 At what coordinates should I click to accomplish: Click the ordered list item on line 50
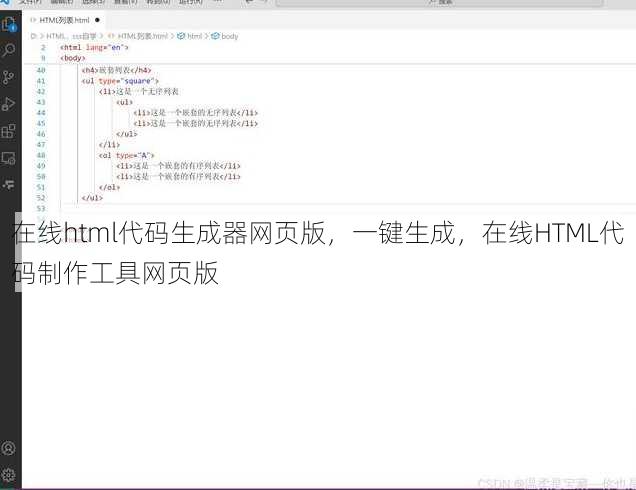click(178, 176)
